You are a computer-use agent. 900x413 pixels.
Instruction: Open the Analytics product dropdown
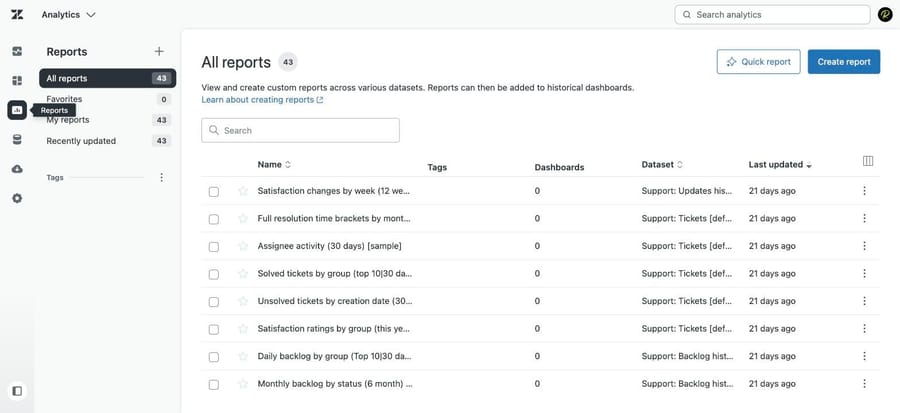point(68,15)
